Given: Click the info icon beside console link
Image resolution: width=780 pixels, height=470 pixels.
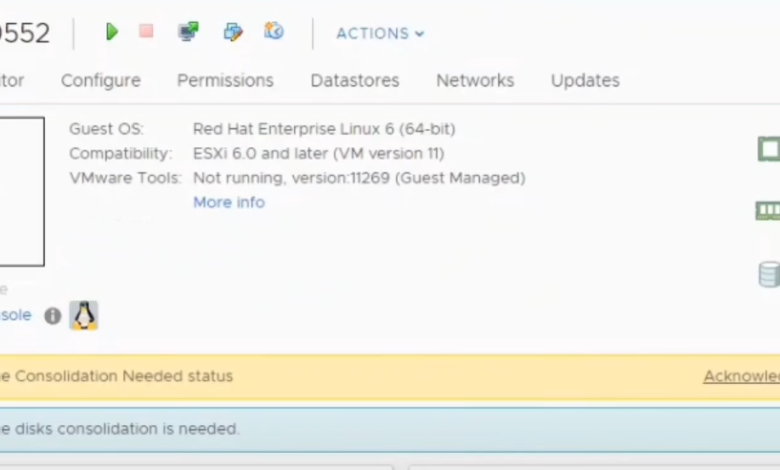Looking at the screenshot, I should pos(53,316).
